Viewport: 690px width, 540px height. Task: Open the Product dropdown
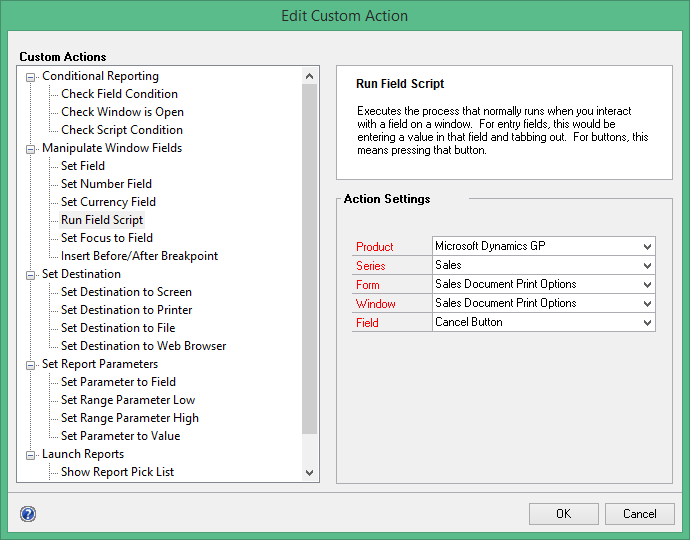pyautogui.click(x=647, y=246)
